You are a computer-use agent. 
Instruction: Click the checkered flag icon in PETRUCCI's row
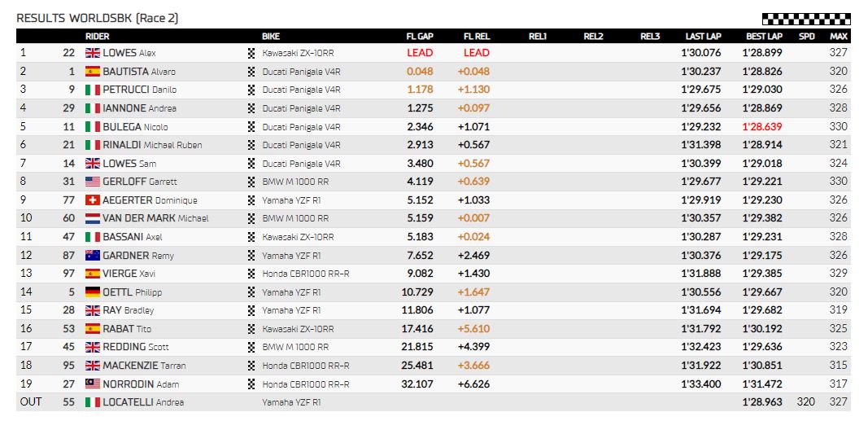251,90
